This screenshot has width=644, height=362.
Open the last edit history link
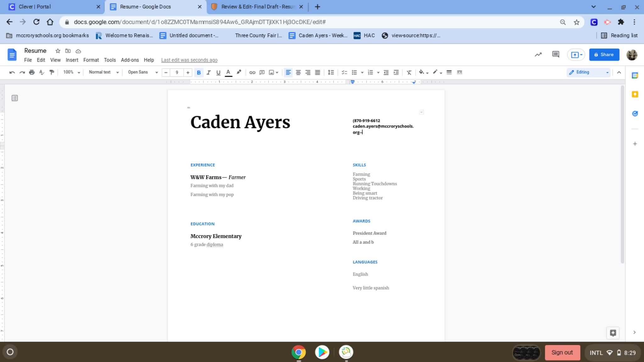tap(189, 60)
